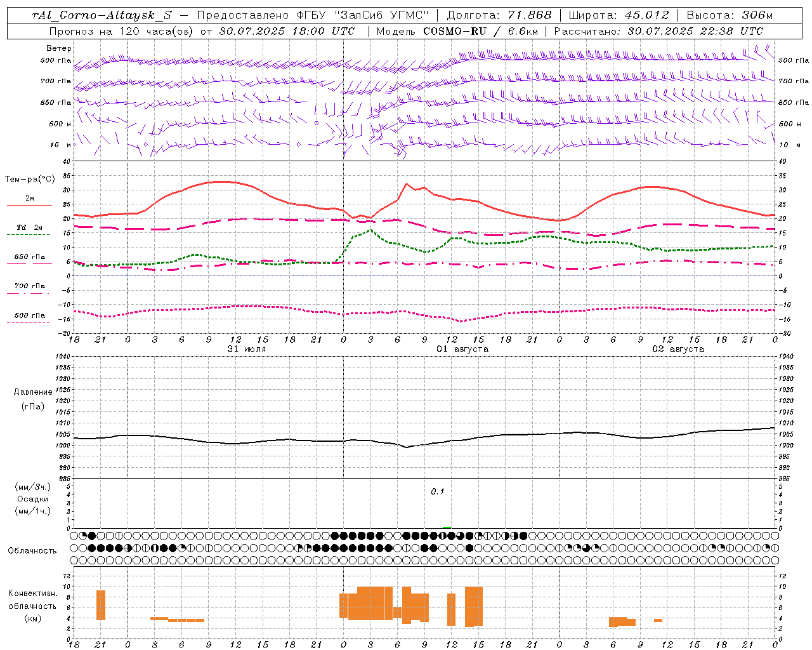
Task: Click the computed time 30.07.2025 22:38 UTC
Action: [x=695, y=31]
